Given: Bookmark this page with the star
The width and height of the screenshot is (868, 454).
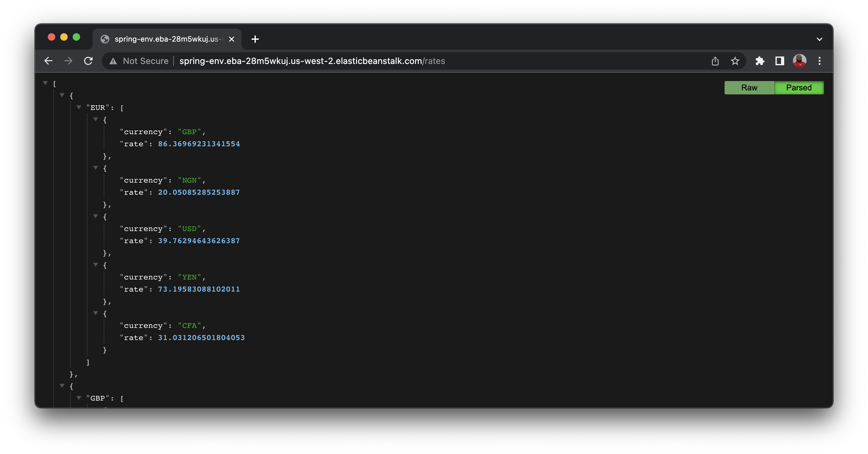Looking at the screenshot, I should (x=735, y=61).
